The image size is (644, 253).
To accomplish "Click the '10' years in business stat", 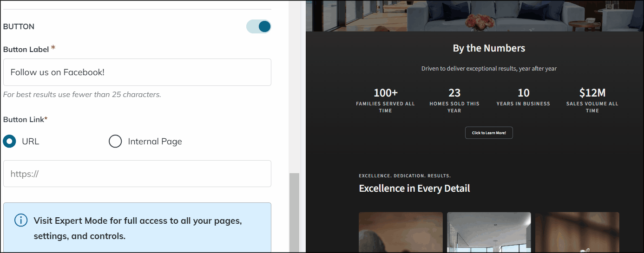I will (523, 92).
